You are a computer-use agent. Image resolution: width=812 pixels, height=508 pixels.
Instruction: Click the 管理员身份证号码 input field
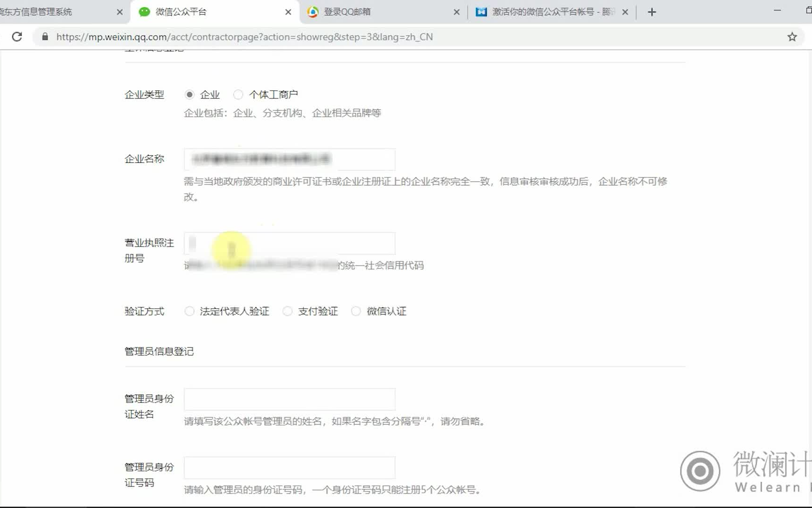[x=289, y=468]
